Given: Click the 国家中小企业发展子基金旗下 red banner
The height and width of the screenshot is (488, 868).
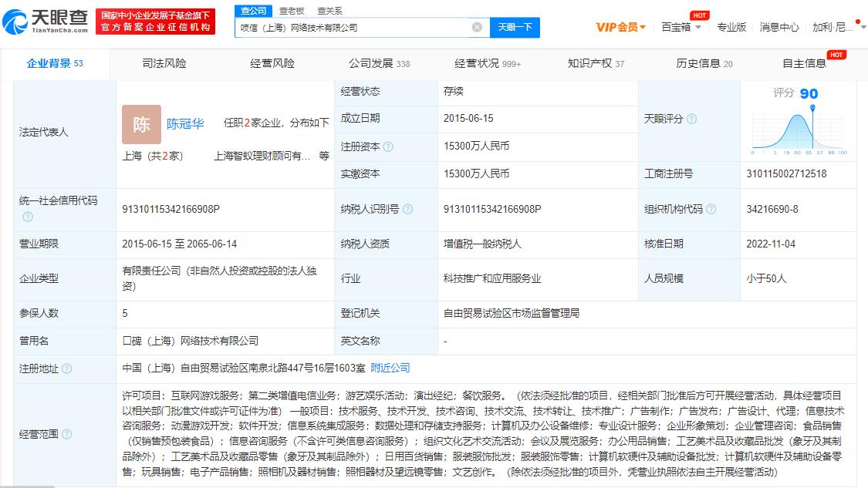Looking at the screenshot, I should tap(156, 21).
